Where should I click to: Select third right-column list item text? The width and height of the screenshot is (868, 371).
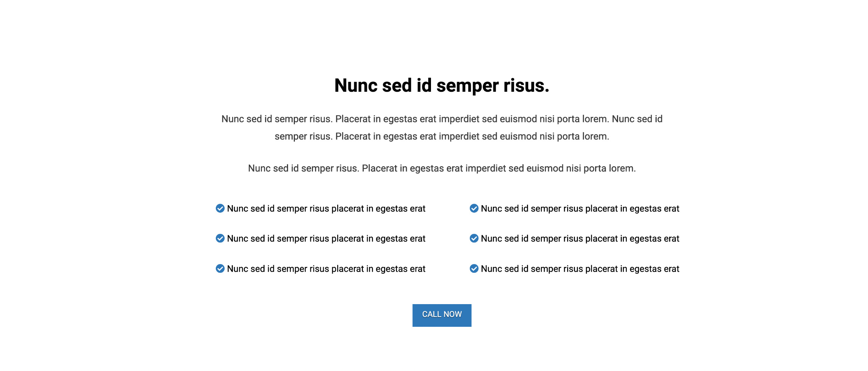[580, 269]
